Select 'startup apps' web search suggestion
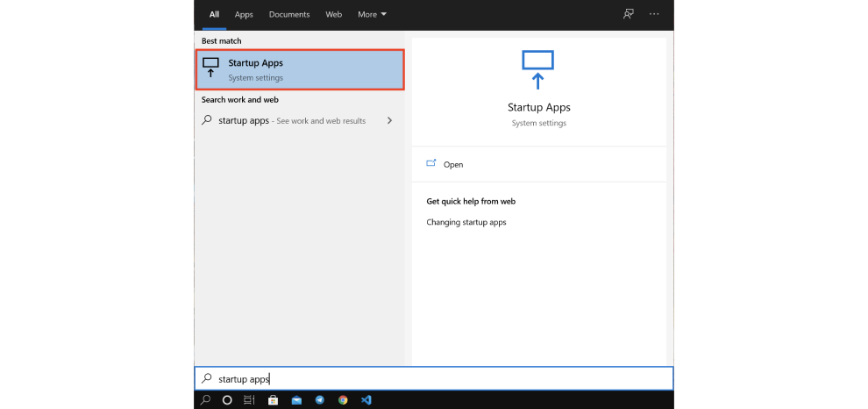868x409 pixels. [x=300, y=120]
